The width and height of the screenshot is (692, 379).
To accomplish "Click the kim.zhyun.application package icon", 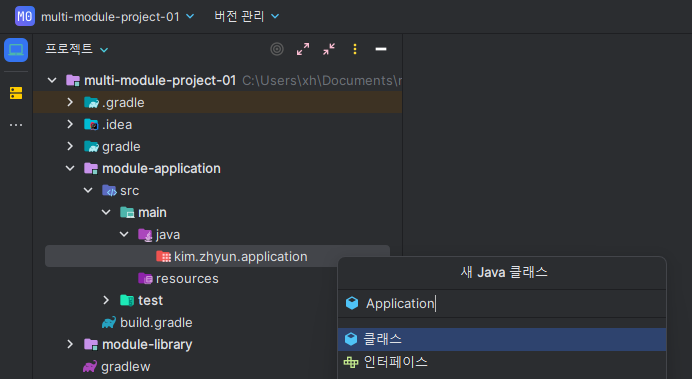I will [163, 256].
